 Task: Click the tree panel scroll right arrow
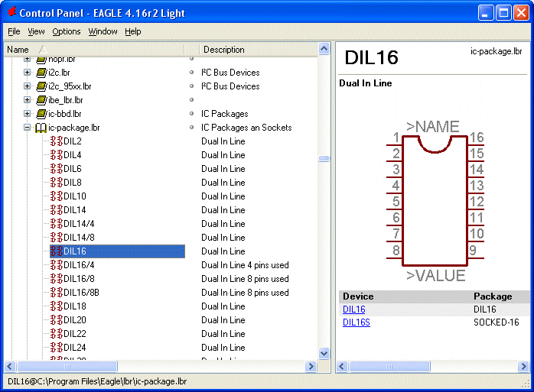pyautogui.click(x=311, y=367)
